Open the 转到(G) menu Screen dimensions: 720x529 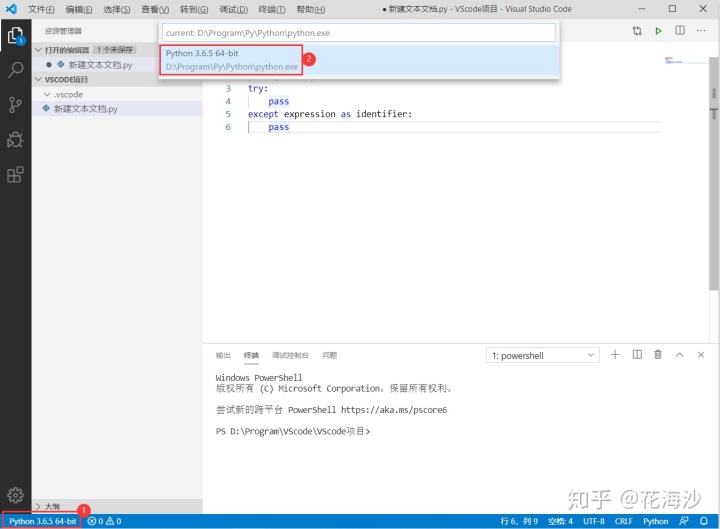click(194, 9)
